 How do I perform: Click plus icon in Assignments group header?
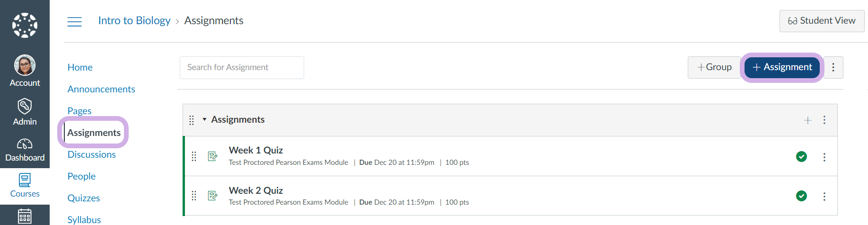808,120
